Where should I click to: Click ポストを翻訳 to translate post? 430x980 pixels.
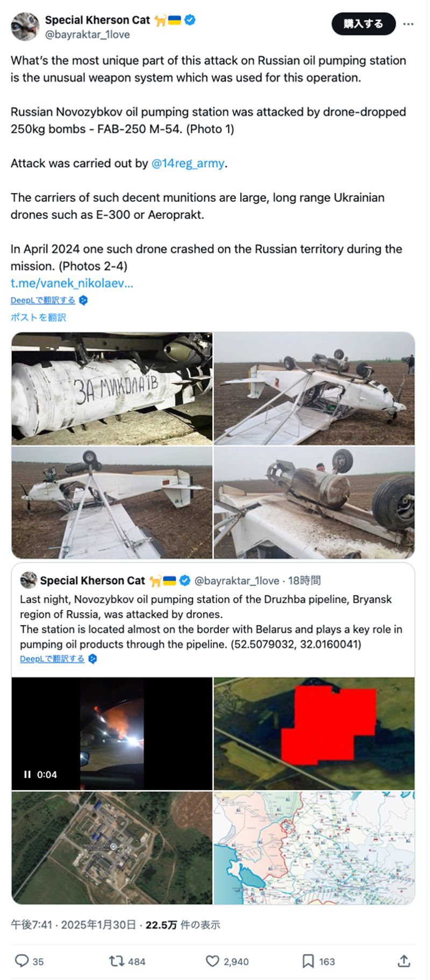pos(38,317)
